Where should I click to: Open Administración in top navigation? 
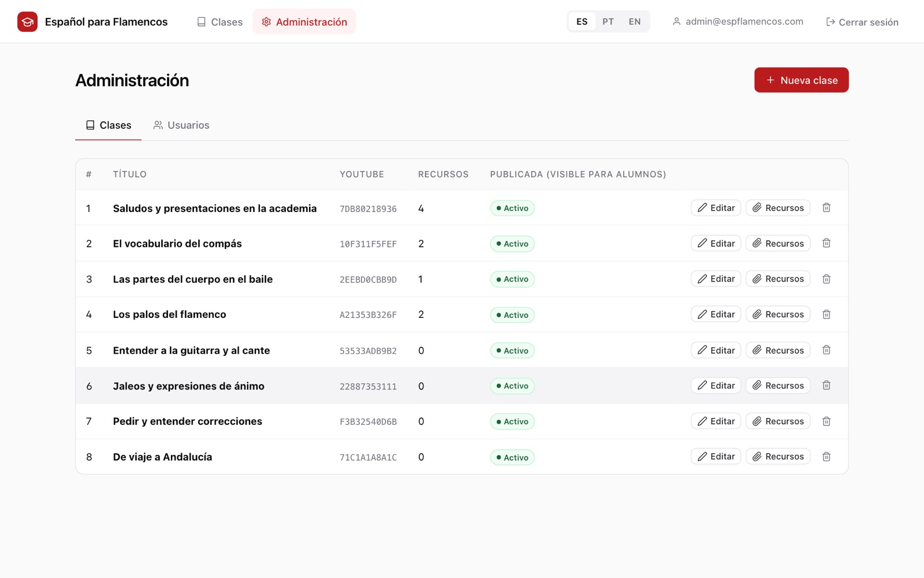304,22
